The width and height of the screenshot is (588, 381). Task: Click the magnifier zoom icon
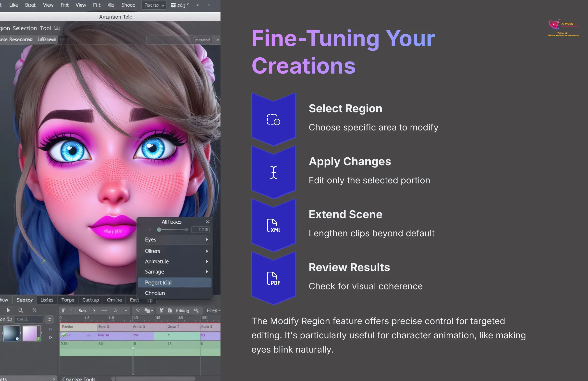(x=21, y=310)
